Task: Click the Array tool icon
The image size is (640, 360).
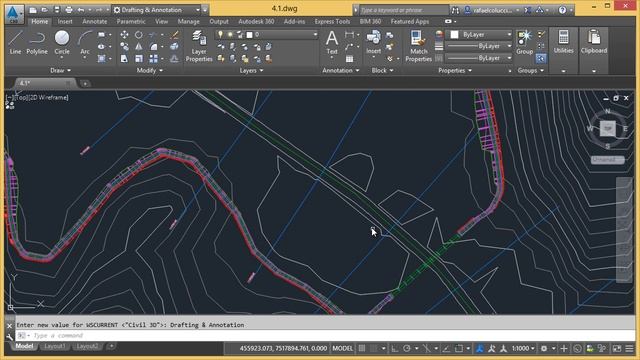Action: (x=153, y=59)
